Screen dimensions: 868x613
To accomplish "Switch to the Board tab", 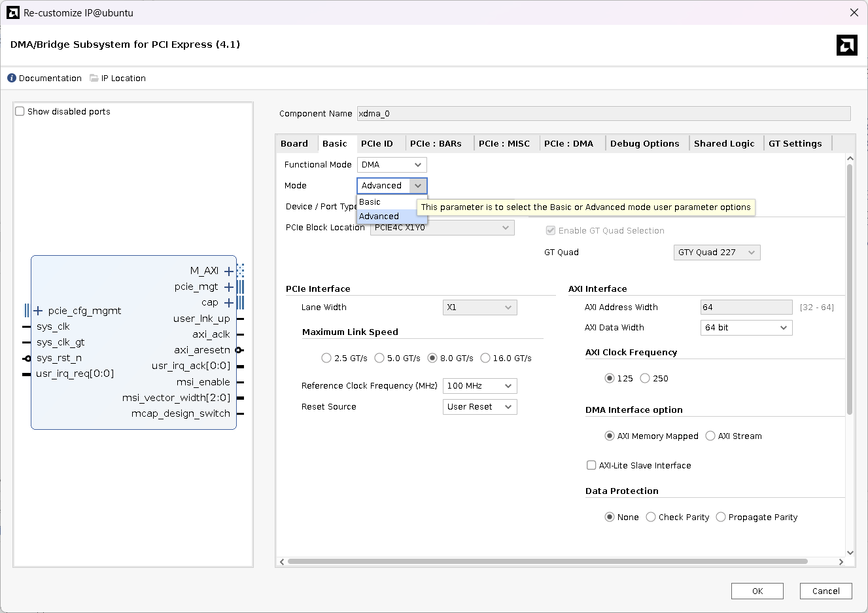I will (294, 144).
